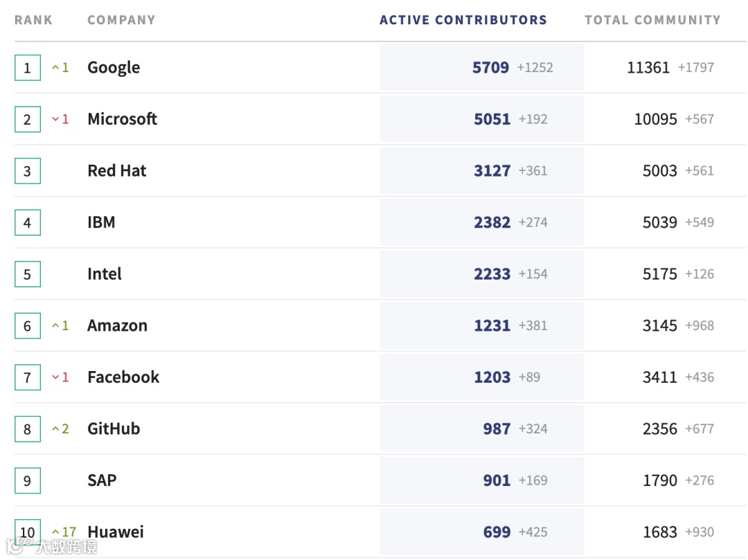Image resolution: width=748 pixels, height=560 pixels.
Task: Open the IBM company entry
Action: point(101,222)
